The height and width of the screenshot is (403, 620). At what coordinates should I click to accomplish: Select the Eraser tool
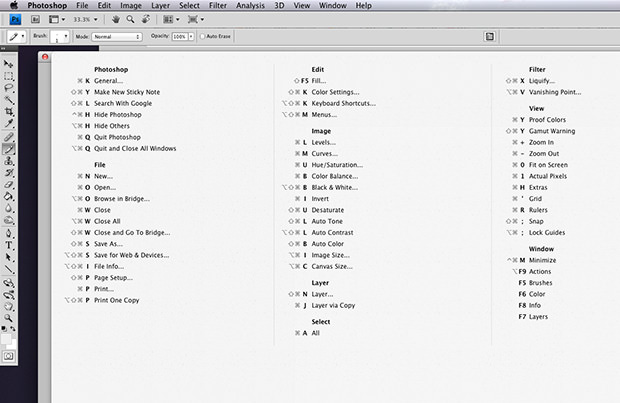8,185
